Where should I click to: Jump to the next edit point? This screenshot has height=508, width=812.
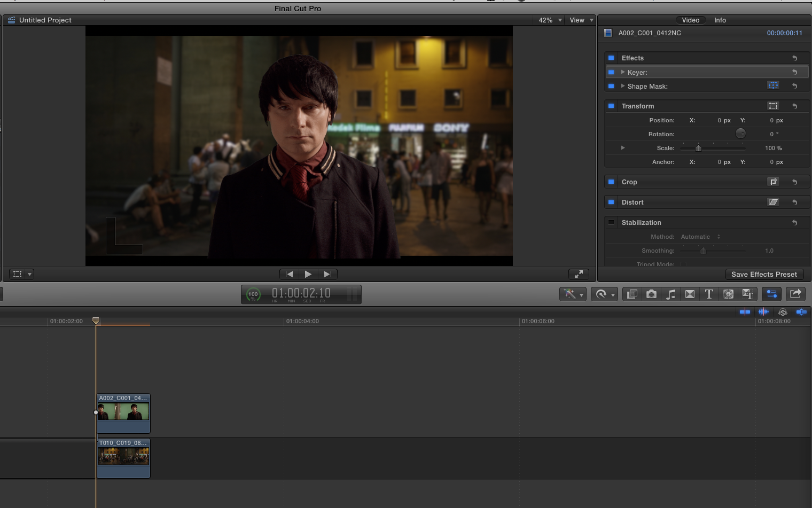(327, 274)
